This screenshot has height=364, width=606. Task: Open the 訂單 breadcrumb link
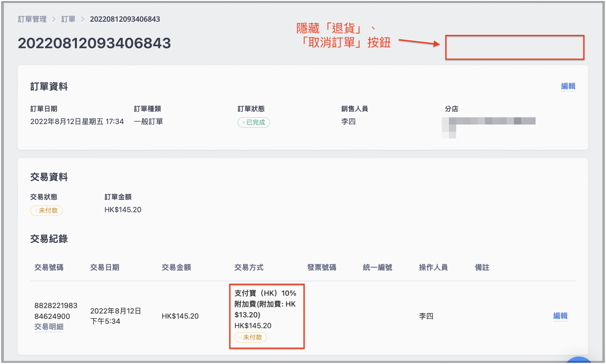tap(68, 19)
